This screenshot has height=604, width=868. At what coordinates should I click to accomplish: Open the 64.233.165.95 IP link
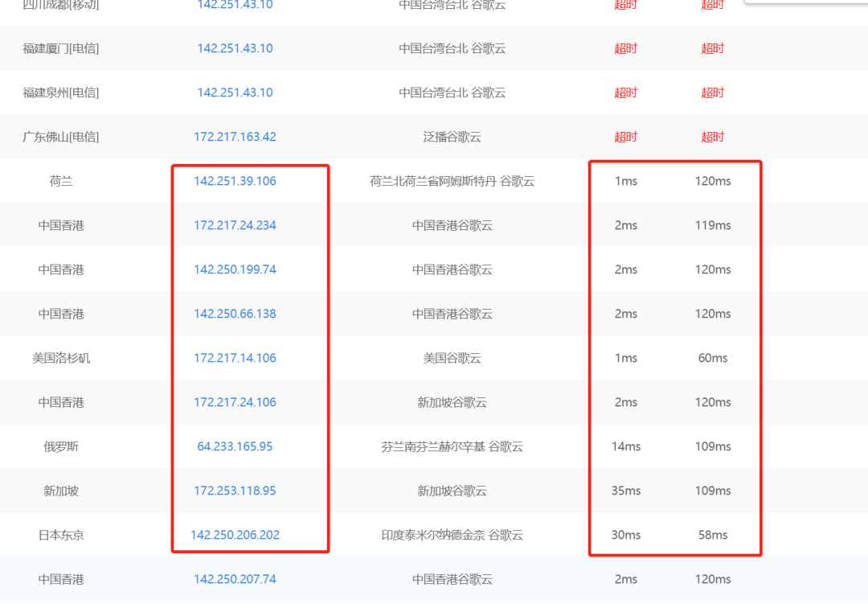coord(235,446)
